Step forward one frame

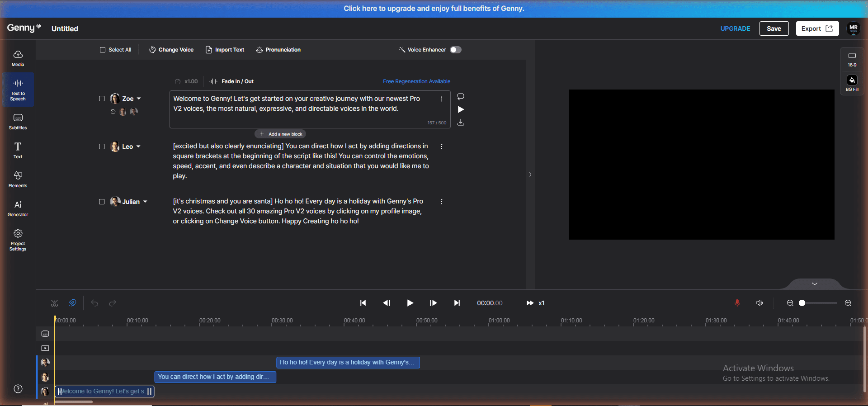[x=433, y=303]
